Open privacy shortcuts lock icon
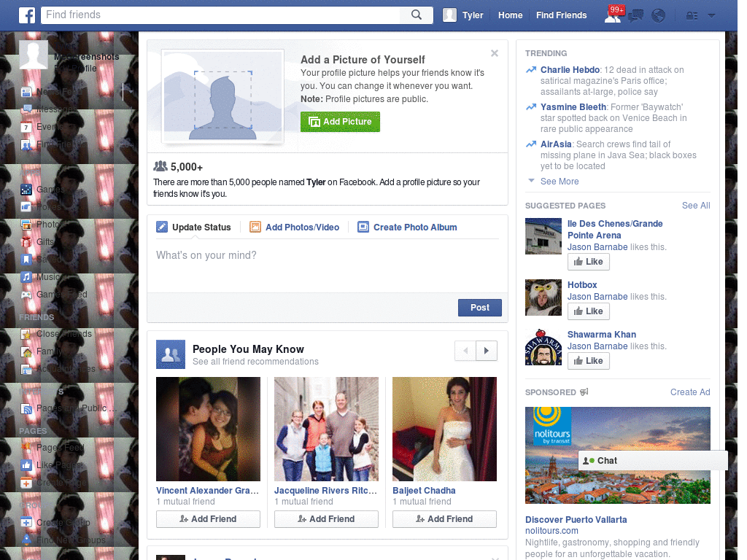This screenshot has width=747, height=560. point(692,16)
